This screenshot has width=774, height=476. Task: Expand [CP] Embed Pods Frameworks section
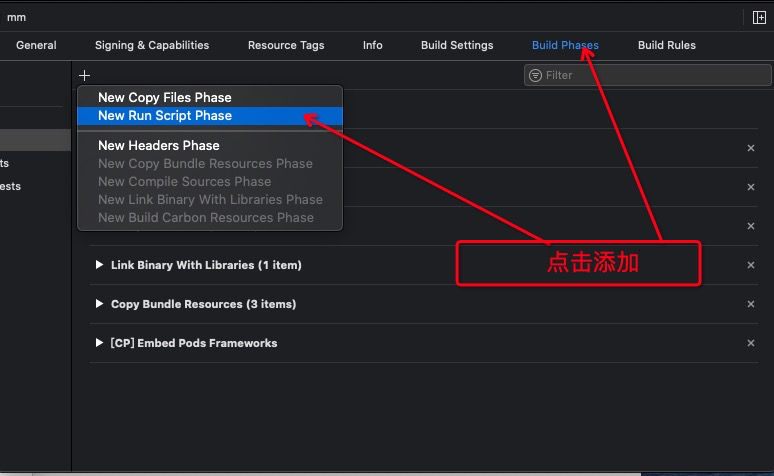coord(99,343)
